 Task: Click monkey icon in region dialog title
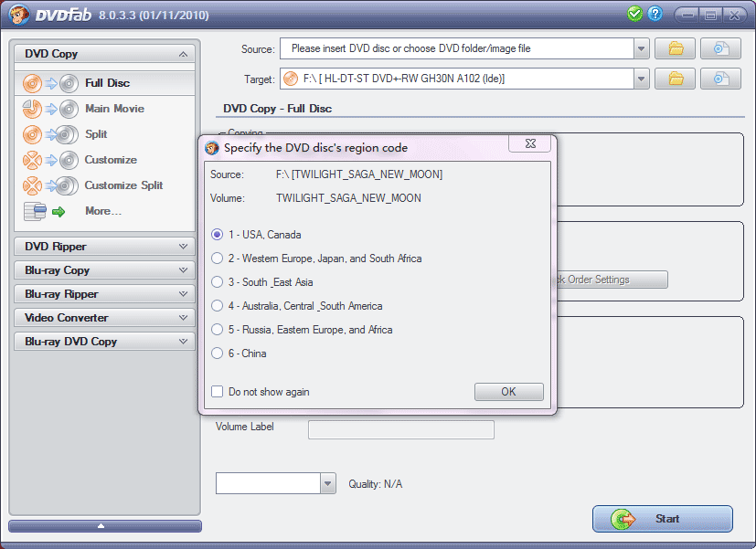[x=212, y=148]
